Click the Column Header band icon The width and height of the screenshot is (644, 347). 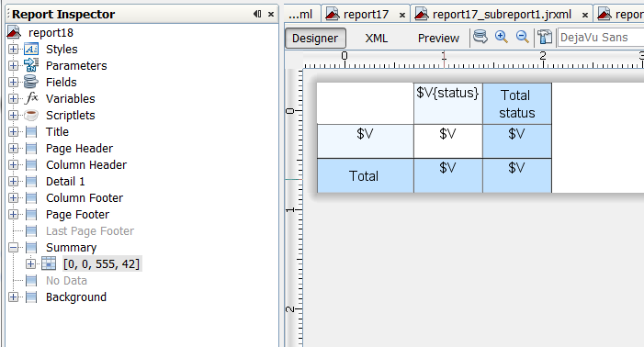(31, 165)
